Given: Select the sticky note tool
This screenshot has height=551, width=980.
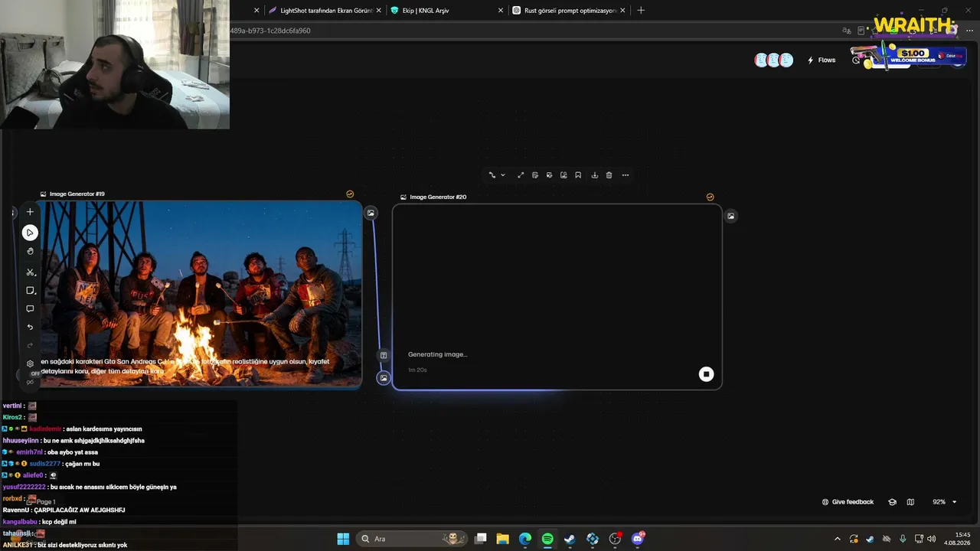Looking at the screenshot, I should click(30, 291).
